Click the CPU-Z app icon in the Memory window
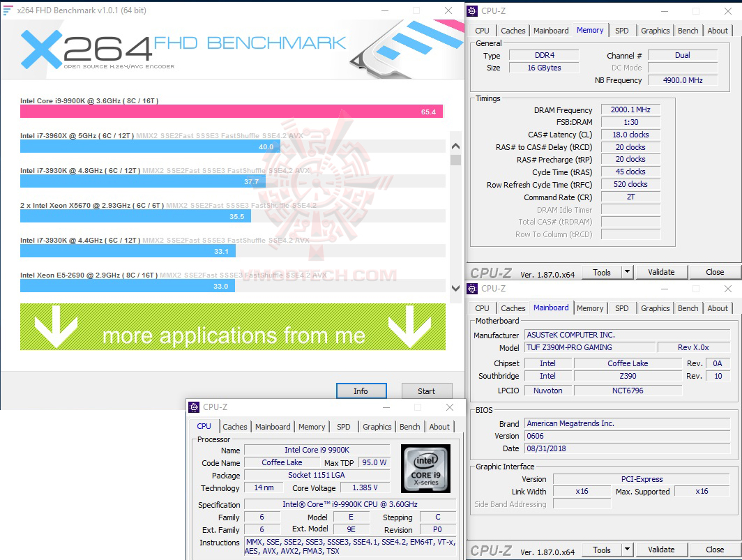 pyautogui.click(x=472, y=10)
